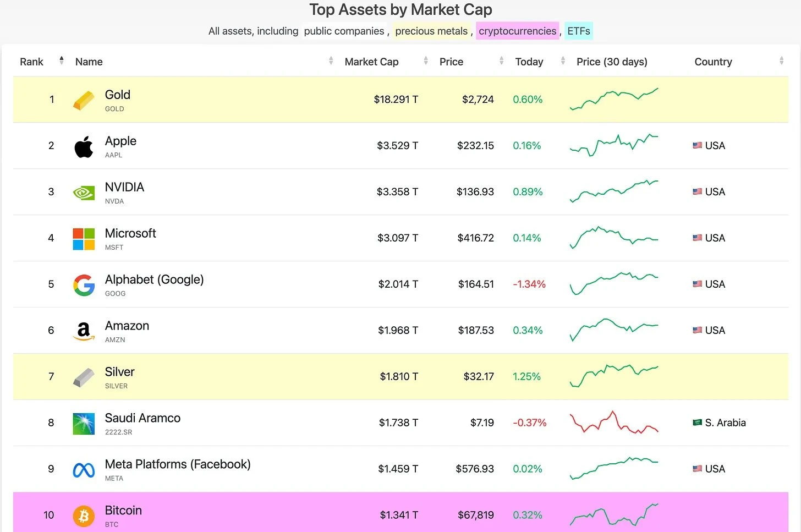Open the Silver asset link
This screenshot has height=532, width=801.
point(119,372)
